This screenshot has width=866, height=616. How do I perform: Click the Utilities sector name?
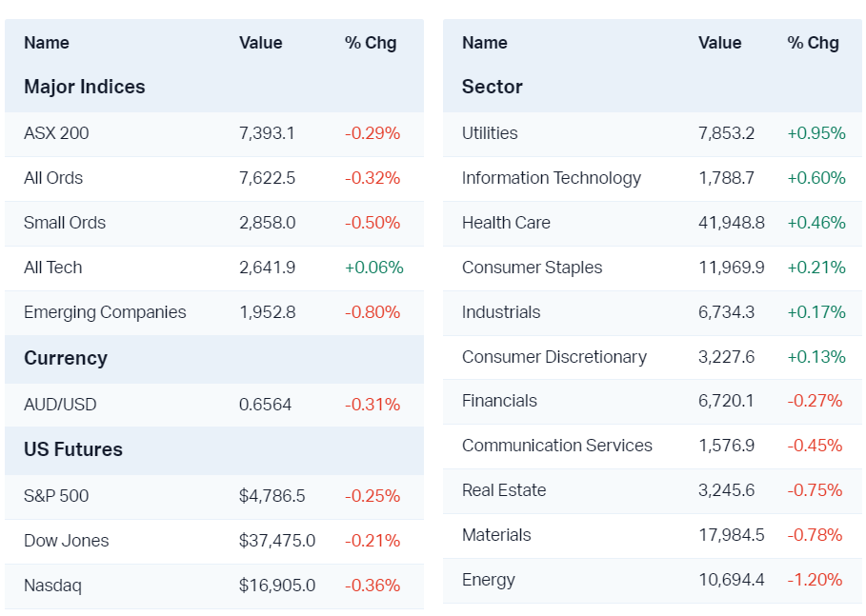click(490, 133)
